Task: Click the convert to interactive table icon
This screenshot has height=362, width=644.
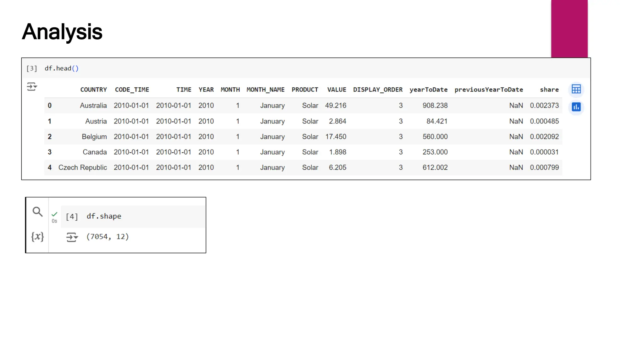Action: pyautogui.click(x=576, y=89)
